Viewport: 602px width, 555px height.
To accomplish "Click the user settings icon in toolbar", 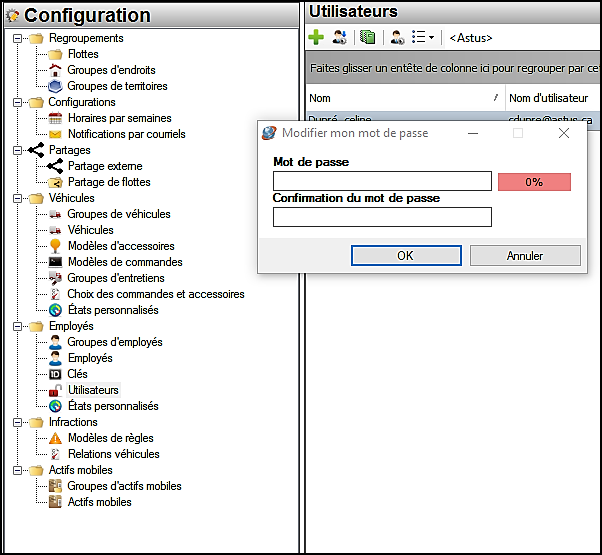I will tap(397, 38).
